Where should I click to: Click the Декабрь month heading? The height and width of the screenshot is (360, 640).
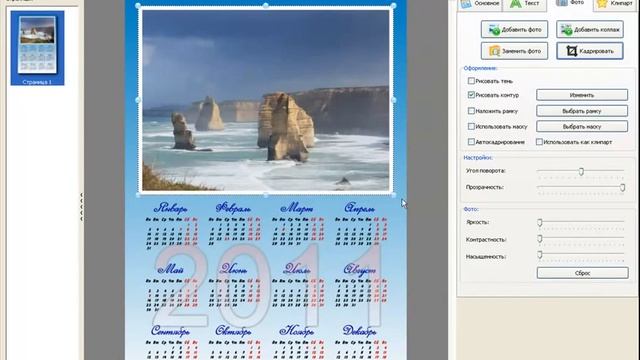[360, 331]
